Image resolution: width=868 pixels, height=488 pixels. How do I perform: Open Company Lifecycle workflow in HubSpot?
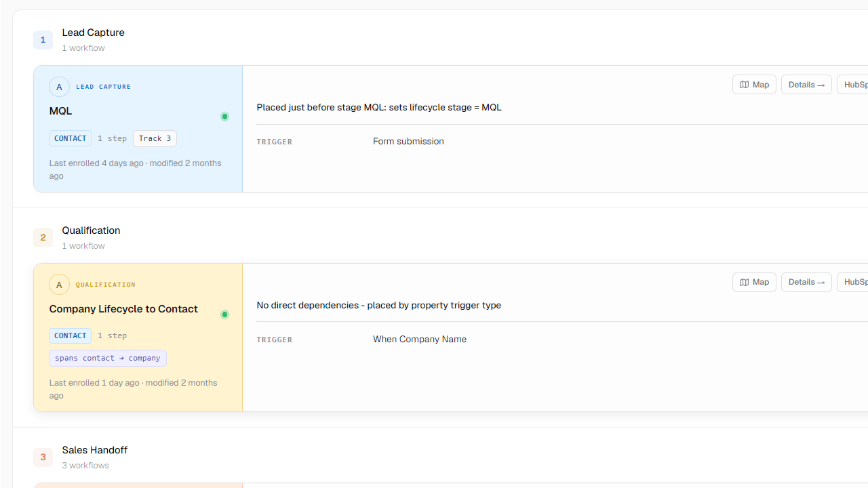tap(853, 283)
